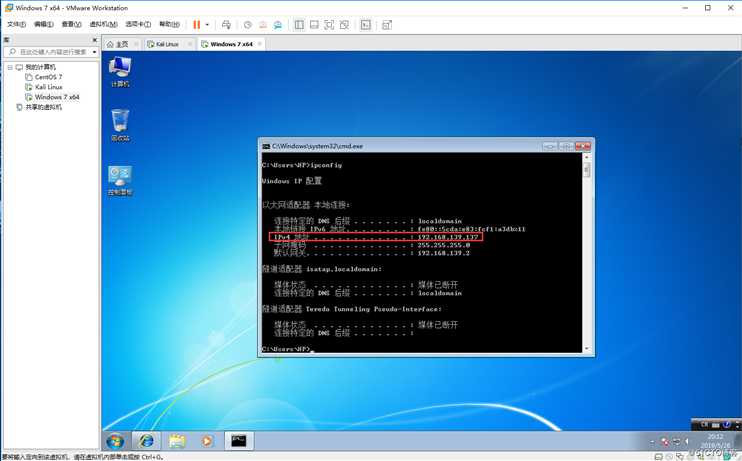
Task: Click the cmd.exe taskbar button
Action: (x=238, y=441)
